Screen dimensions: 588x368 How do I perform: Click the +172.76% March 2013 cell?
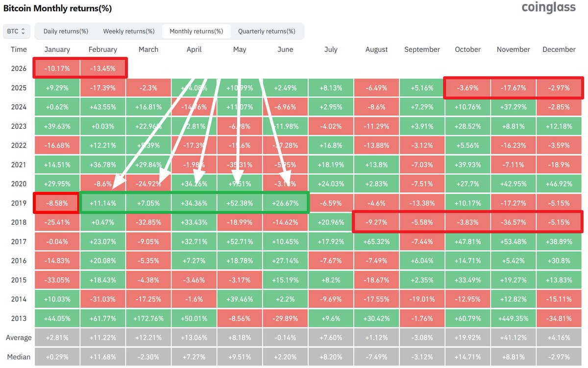coord(148,318)
